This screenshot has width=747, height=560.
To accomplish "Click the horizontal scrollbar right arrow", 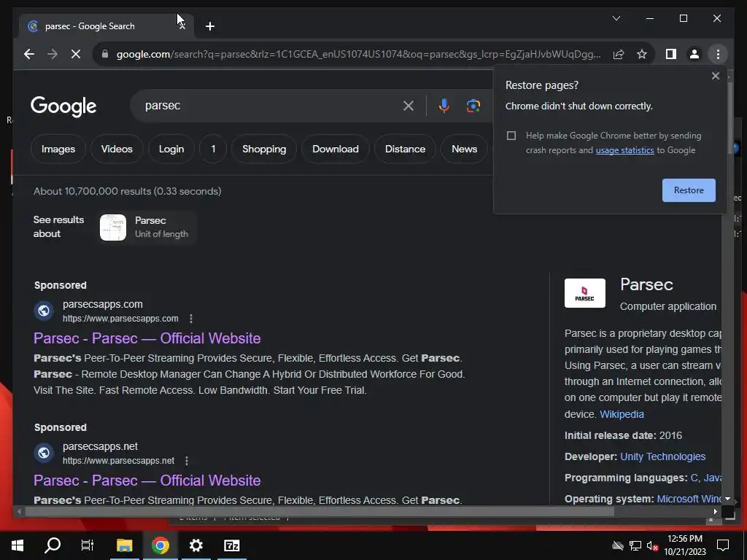I will [x=715, y=512].
